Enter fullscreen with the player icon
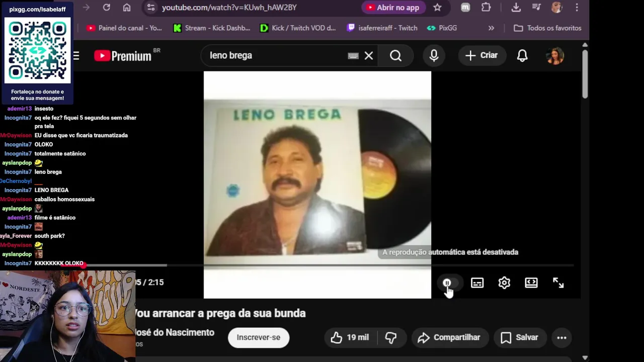This screenshot has height=362, width=644. click(x=558, y=283)
